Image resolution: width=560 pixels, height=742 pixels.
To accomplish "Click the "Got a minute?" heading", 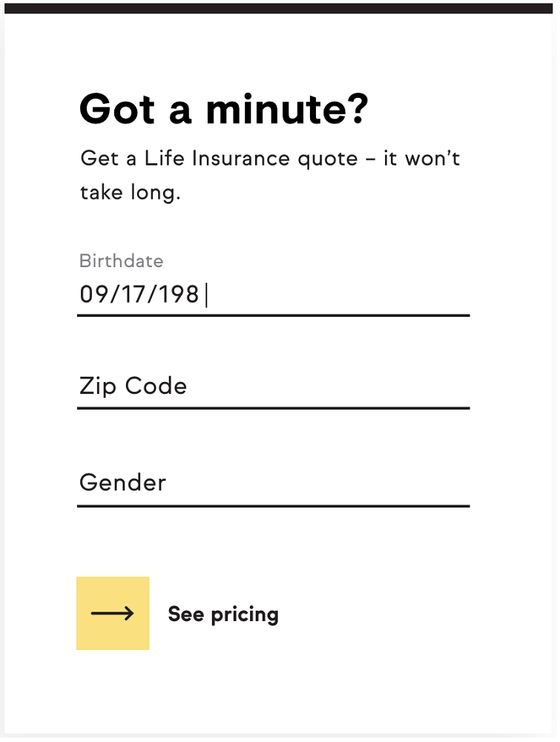I will 223,109.
